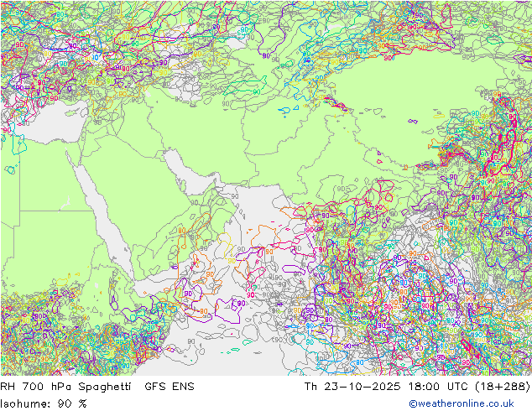Click the 'Isohume: 90 %' label
Image resolution: width=532 pixels, height=411 pixels.
click(x=44, y=403)
